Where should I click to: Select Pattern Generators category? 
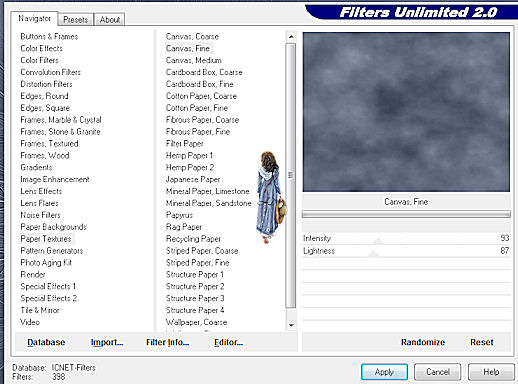coord(52,251)
